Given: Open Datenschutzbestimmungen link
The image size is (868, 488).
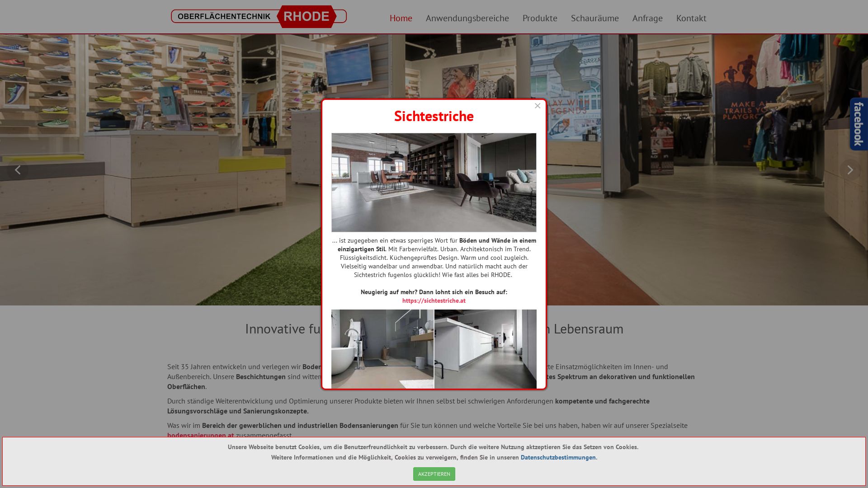Looking at the screenshot, I should (x=558, y=457).
